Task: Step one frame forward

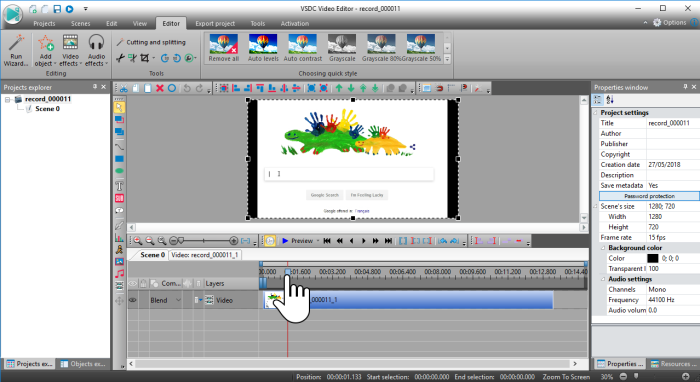Action: tap(364, 241)
